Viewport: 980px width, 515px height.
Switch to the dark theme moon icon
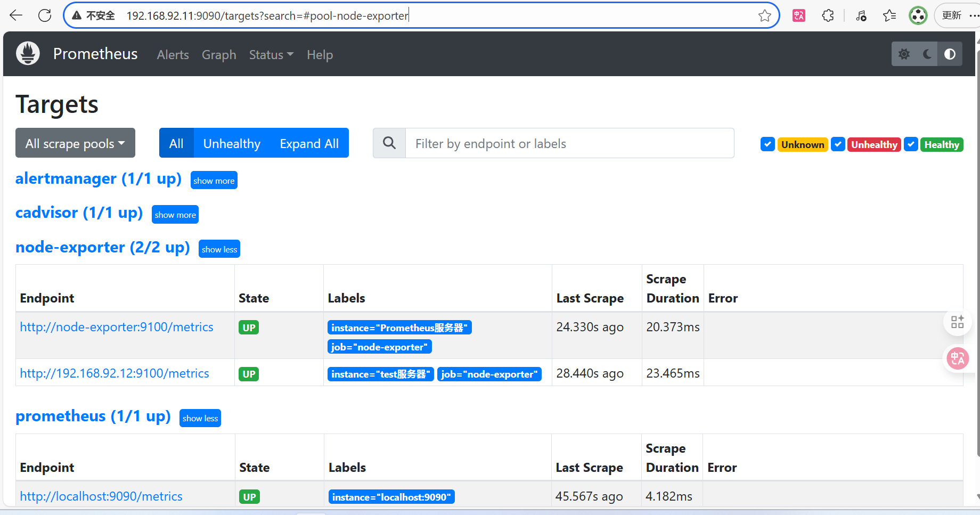pos(927,54)
